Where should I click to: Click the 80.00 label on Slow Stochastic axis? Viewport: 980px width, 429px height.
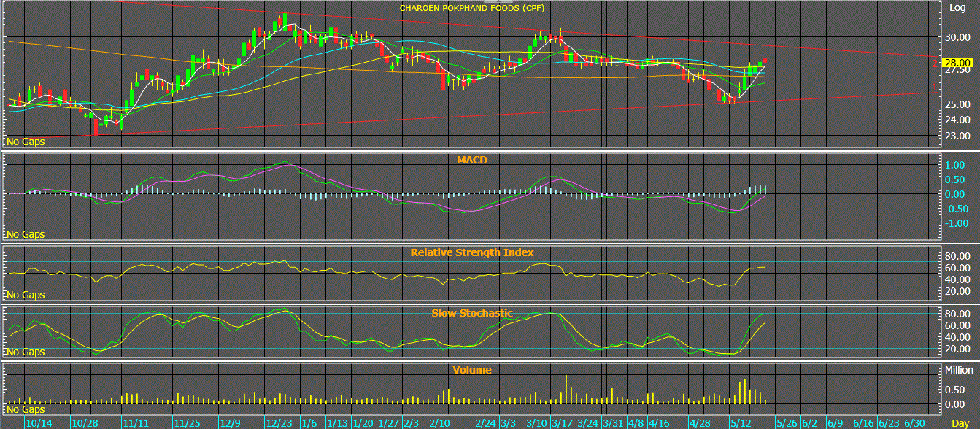click(957, 314)
